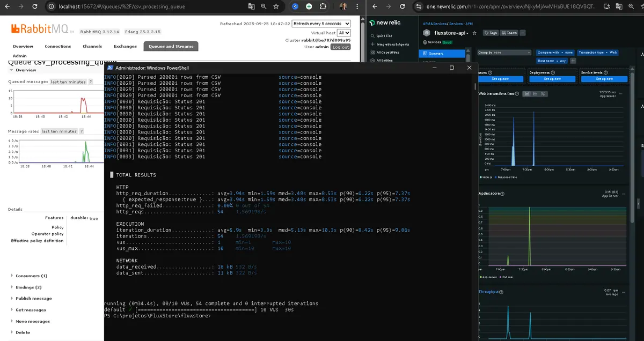The height and width of the screenshot is (341, 644).
Task: Open the Virtual host dropdown
Action: (344, 33)
